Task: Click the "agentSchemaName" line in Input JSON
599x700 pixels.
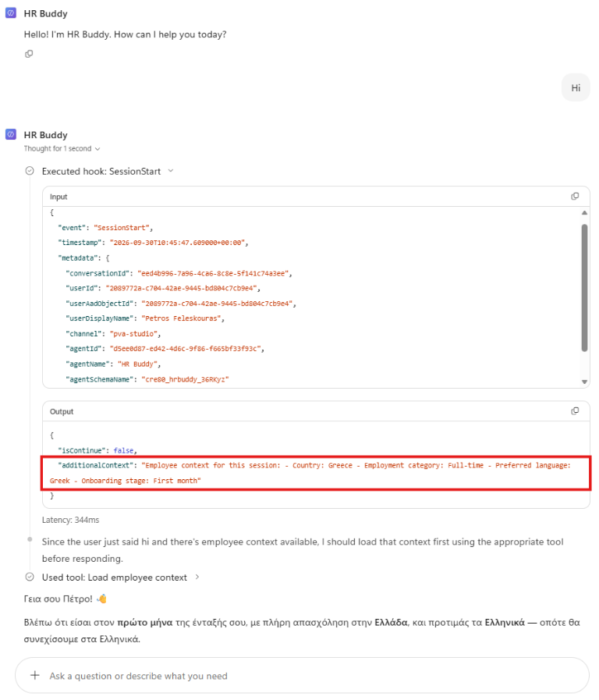Action: coord(147,379)
